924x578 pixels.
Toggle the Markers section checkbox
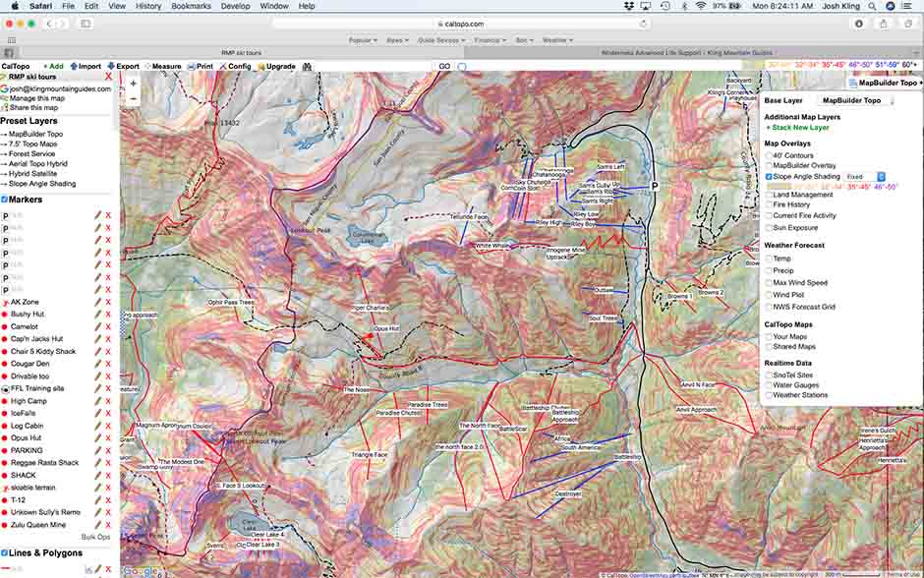(x=4, y=200)
